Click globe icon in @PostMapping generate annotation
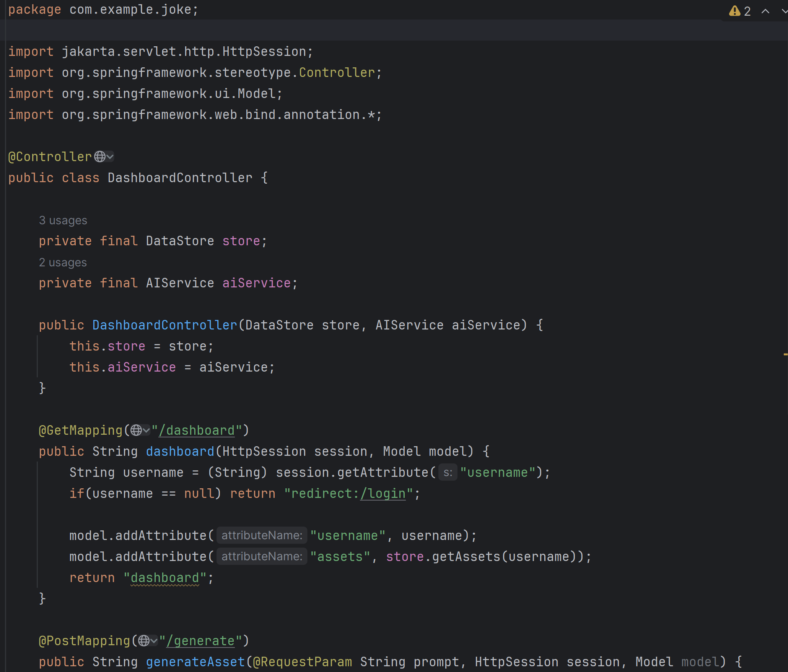Screen dimensions: 788x672 pyautogui.click(x=144, y=641)
